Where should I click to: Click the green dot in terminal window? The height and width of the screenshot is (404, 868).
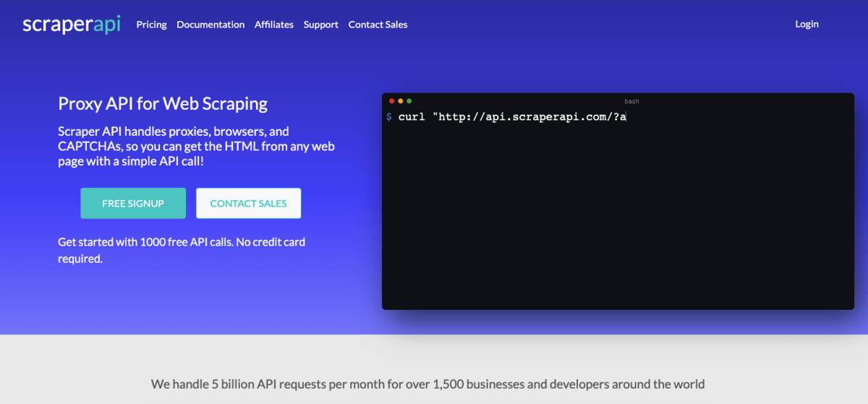pyautogui.click(x=409, y=101)
